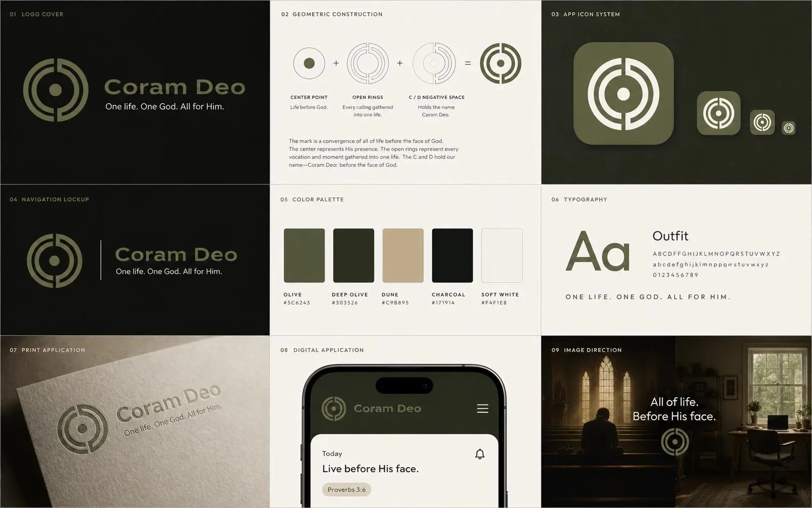The height and width of the screenshot is (508, 812).
Task: Click the large Coram Deo logo mark on the logo cover
Action: (56, 90)
